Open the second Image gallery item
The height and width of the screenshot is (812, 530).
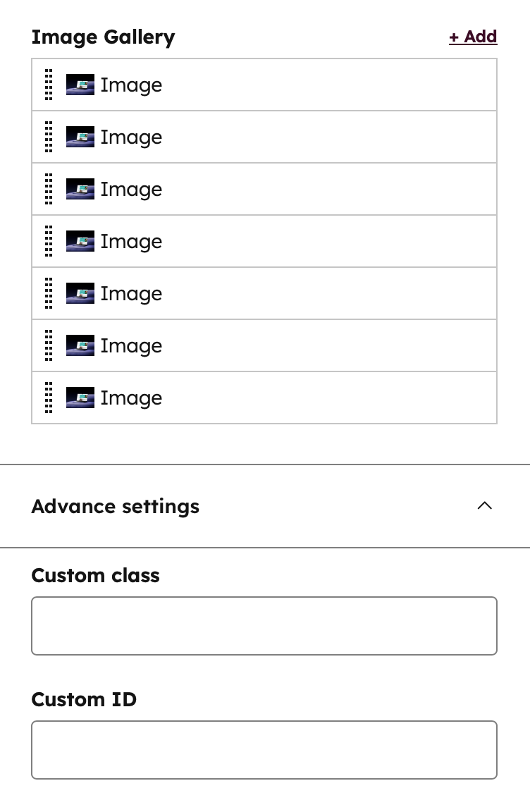pos(264,137)
